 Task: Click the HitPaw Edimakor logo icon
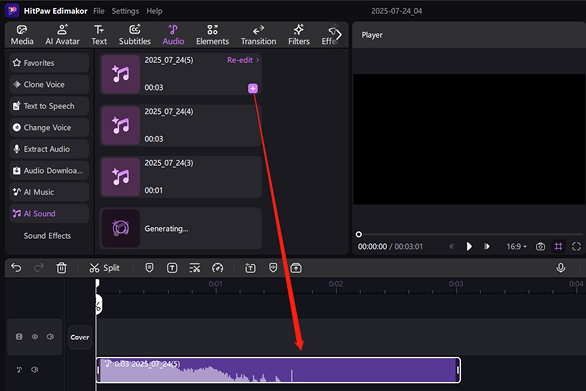[12, 10]
